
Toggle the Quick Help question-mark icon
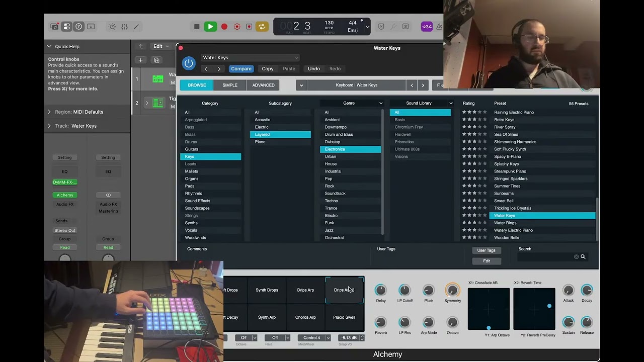click(78, 27)
